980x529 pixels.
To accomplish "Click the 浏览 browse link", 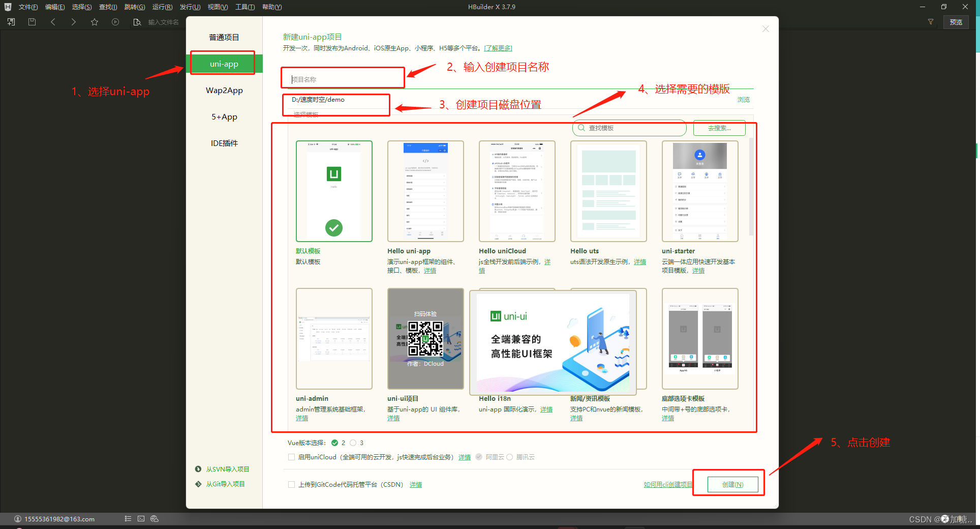I will [x=743, y=100].
